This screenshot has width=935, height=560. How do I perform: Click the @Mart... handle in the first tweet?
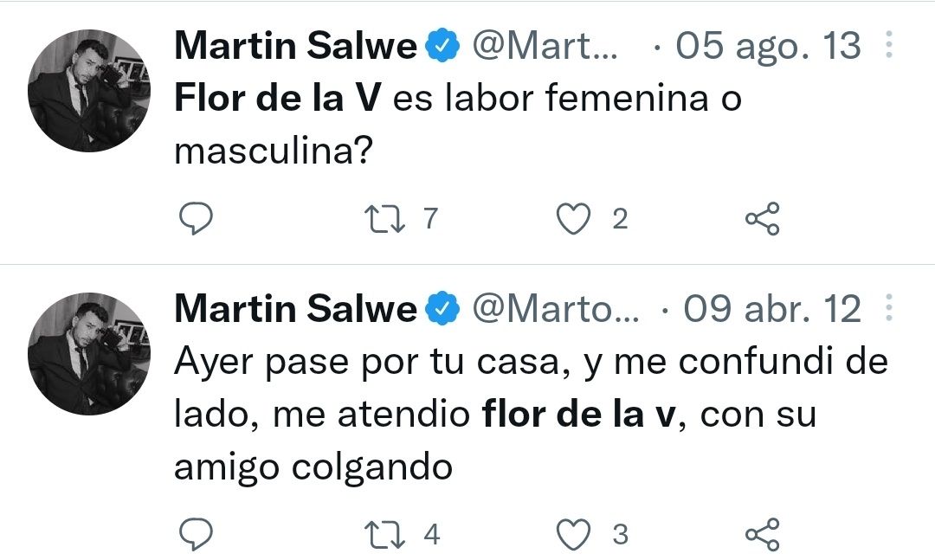point(544,47)
